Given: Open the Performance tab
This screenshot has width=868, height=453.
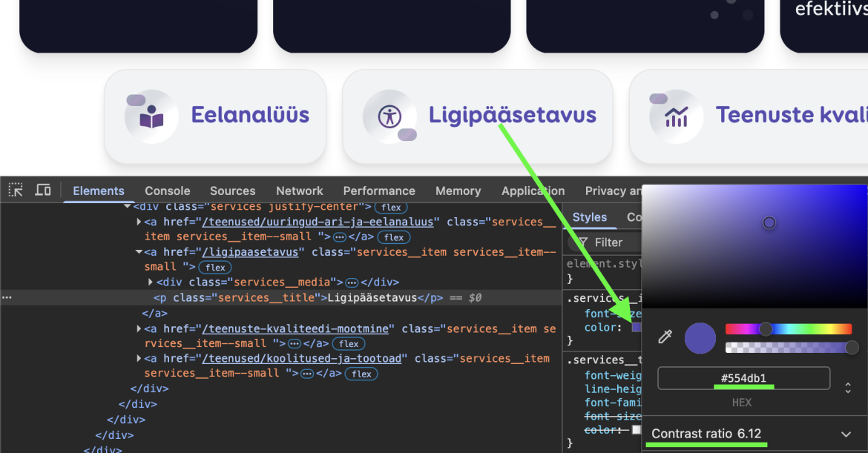Looking at the screenshot, I should point(379,191).
